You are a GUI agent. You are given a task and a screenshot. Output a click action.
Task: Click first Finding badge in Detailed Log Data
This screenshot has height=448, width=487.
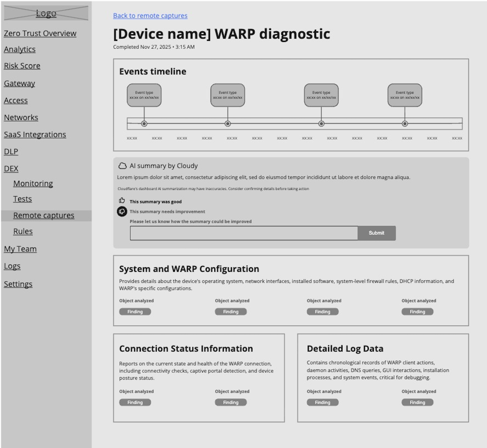(323, 402)
